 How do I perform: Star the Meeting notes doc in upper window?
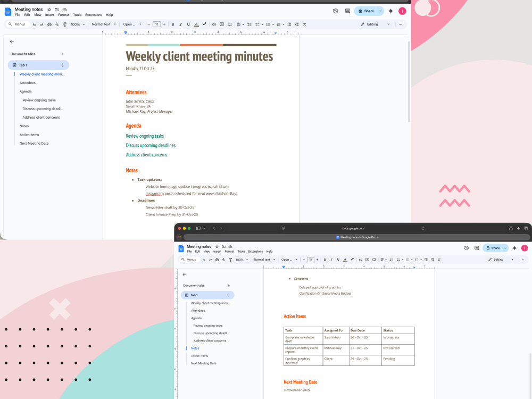tap(49, 10)
